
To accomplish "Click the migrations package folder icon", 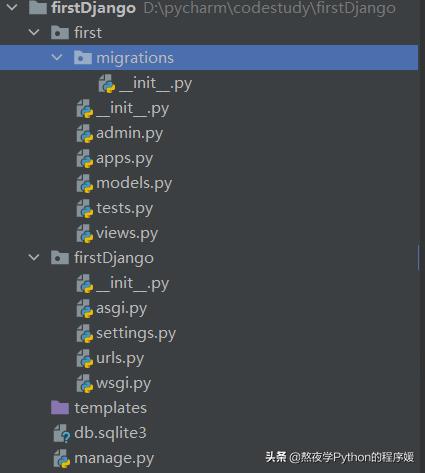I will pos(83,57).
